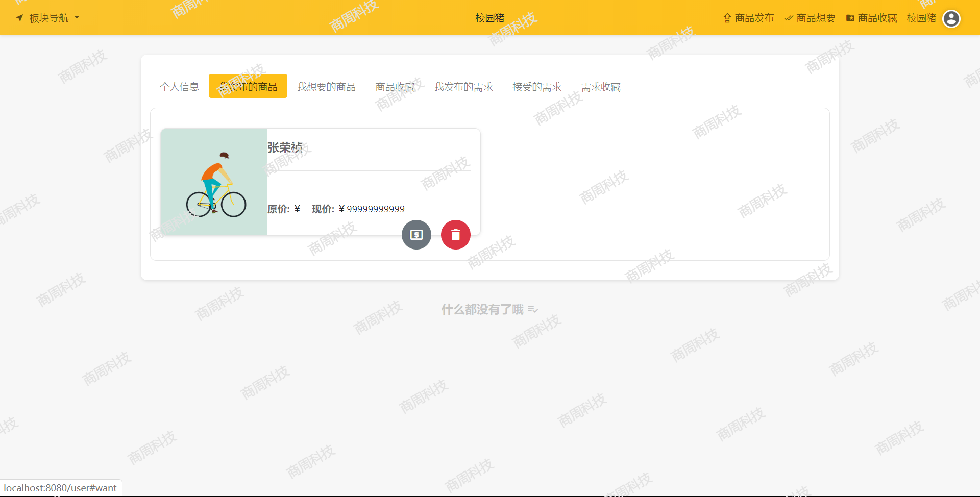Open the 商品发布 page
980x497 pixels.
[x=748, y=18]
